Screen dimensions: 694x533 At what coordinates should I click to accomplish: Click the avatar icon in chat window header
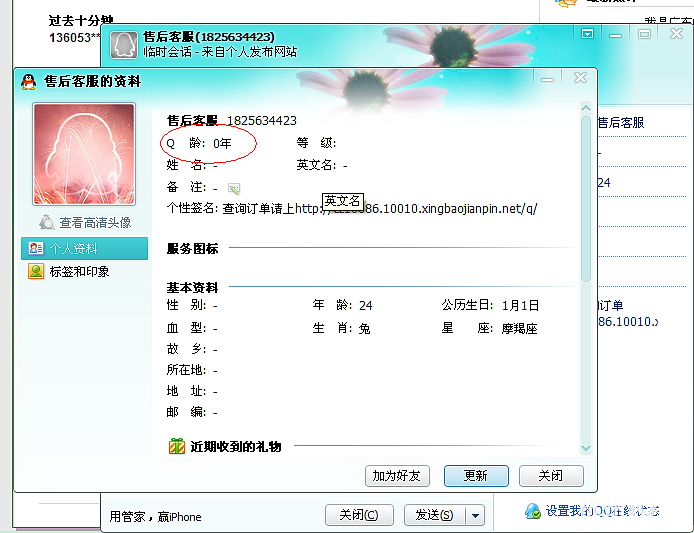(123, 45)
